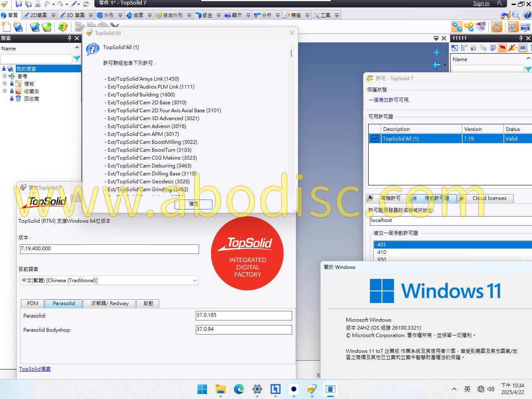Click the magnifier search icon near Help
Image resolution: width=532 pixels, height=399 pixels.
516,15
